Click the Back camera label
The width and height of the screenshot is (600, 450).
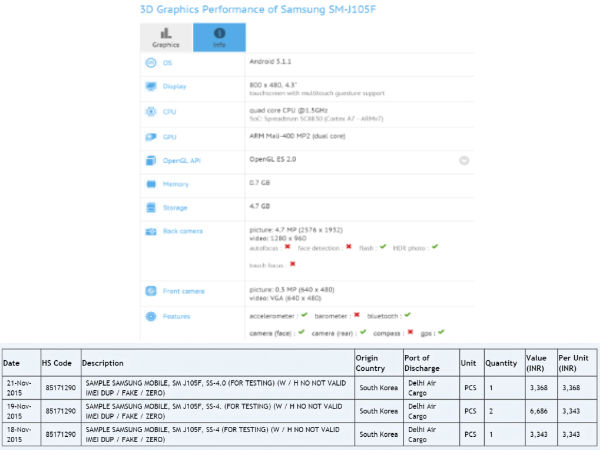183,231
